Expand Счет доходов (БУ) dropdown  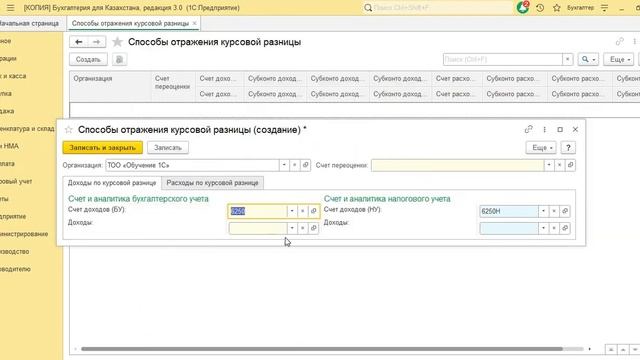[x=292, y=211]
